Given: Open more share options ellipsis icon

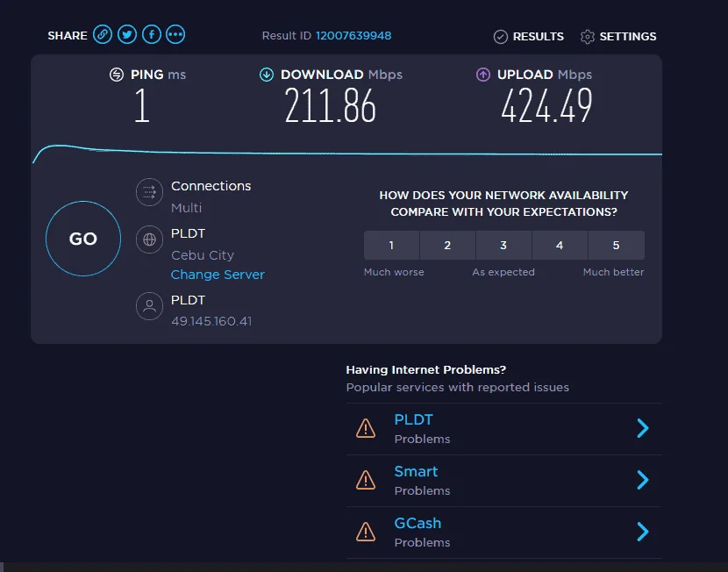Looking at the screenshot, I should [x=175, y=35].
